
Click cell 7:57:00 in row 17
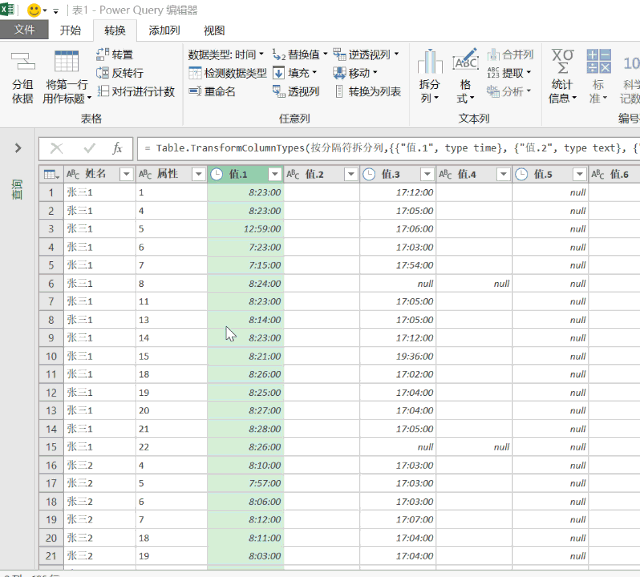(x=246, y=483)
